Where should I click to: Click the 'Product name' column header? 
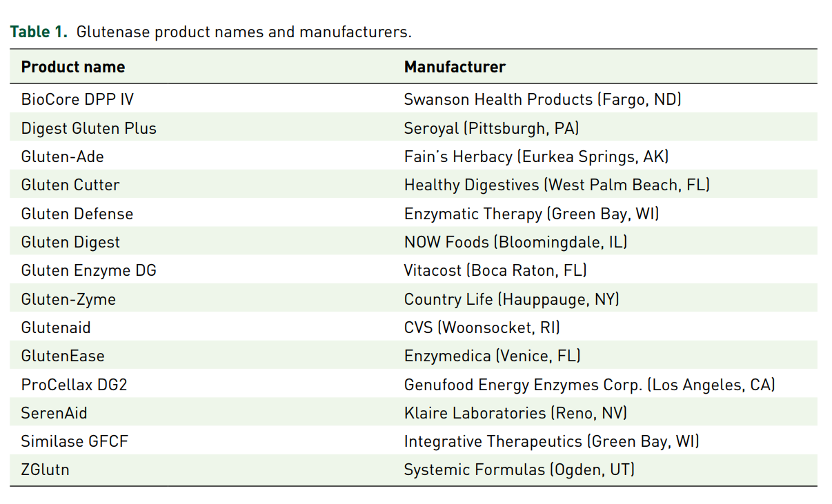[x=73, y=67]
